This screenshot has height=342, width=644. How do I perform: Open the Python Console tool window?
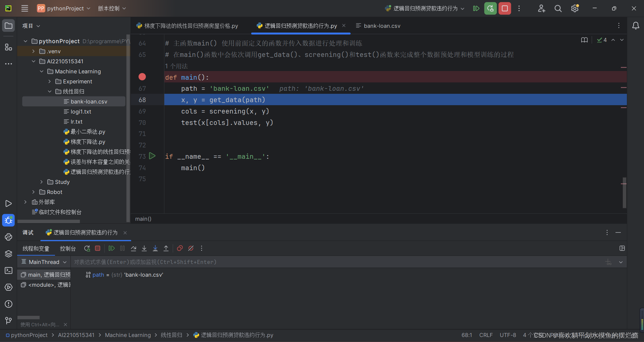tap(8, 237)
